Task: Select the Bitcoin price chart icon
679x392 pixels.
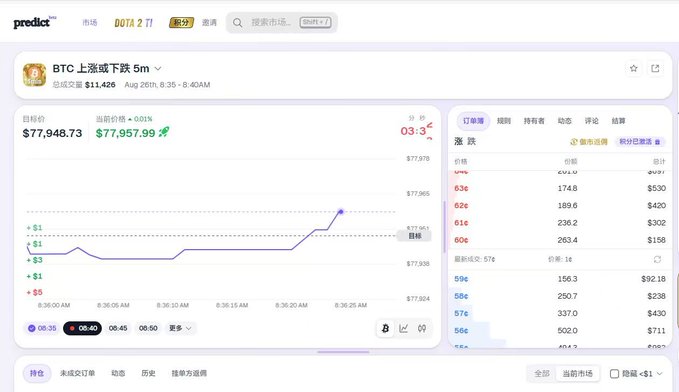Action: point(385,329)
